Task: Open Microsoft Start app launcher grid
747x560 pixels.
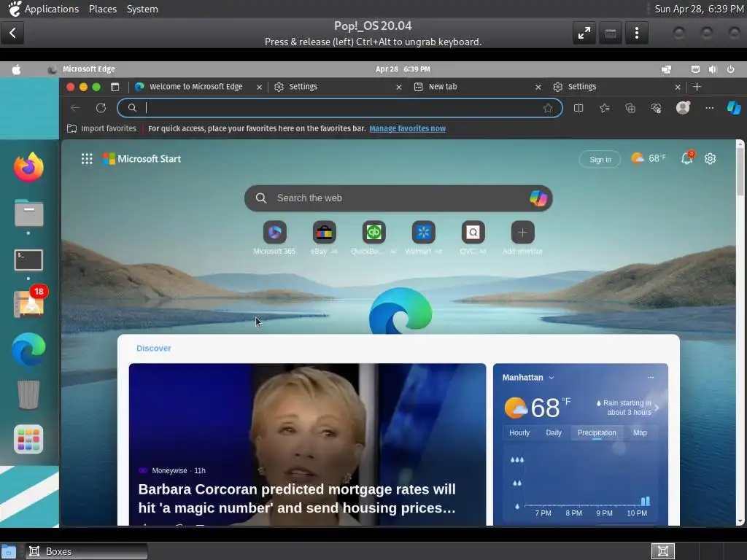Action: click(87, 158)
